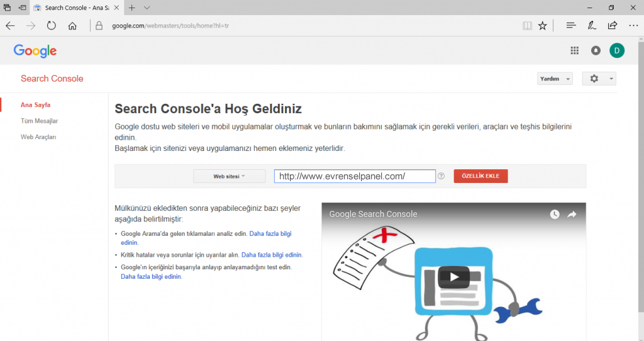
Task: Click video Watch later clock icon
Action: (x=555, y=214)
